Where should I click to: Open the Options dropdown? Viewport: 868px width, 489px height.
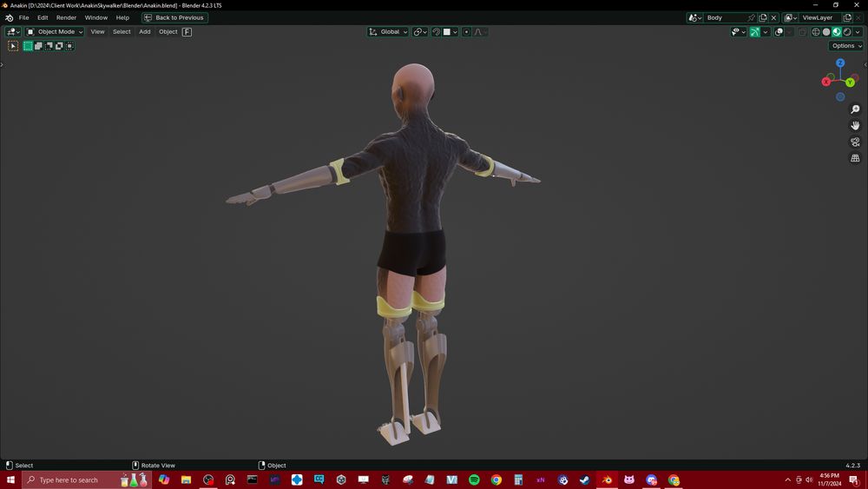[846, 46]
